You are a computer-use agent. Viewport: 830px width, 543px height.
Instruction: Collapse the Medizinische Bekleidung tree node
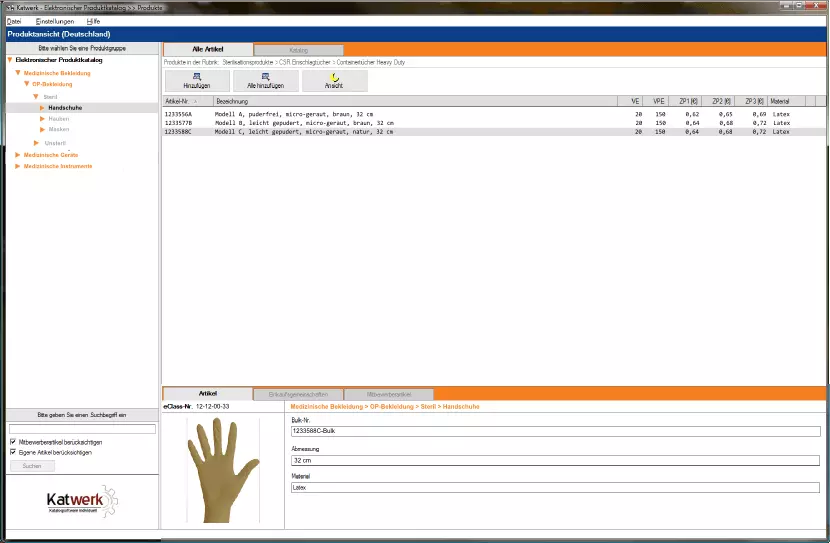click(18, 73)
